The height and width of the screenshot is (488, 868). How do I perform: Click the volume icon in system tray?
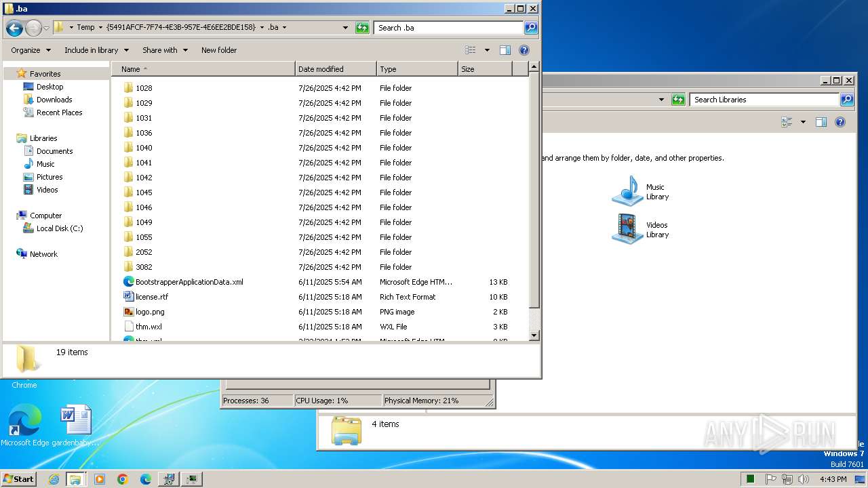[804, 479]
